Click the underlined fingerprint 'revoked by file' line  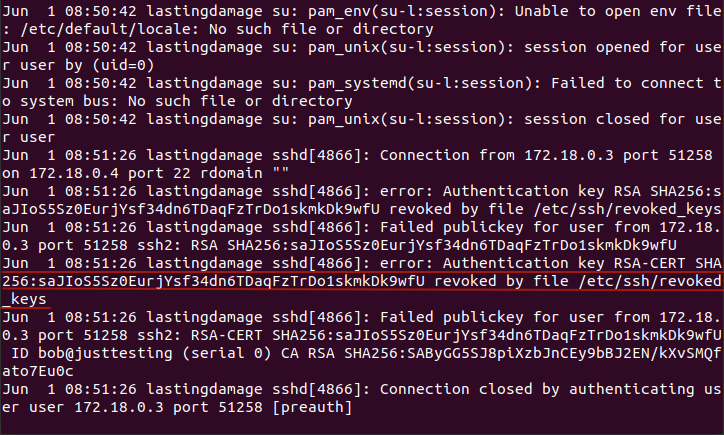[362, 281]
